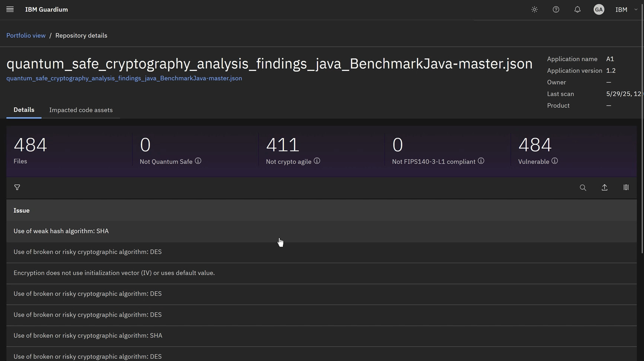Click the export upload icon
The image size is (644, 361).
tap(604, 188)
